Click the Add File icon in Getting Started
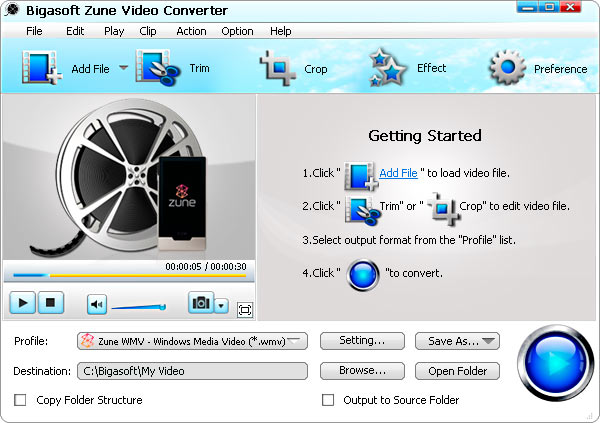Screen dimensions: 600x423 point(361,176)
